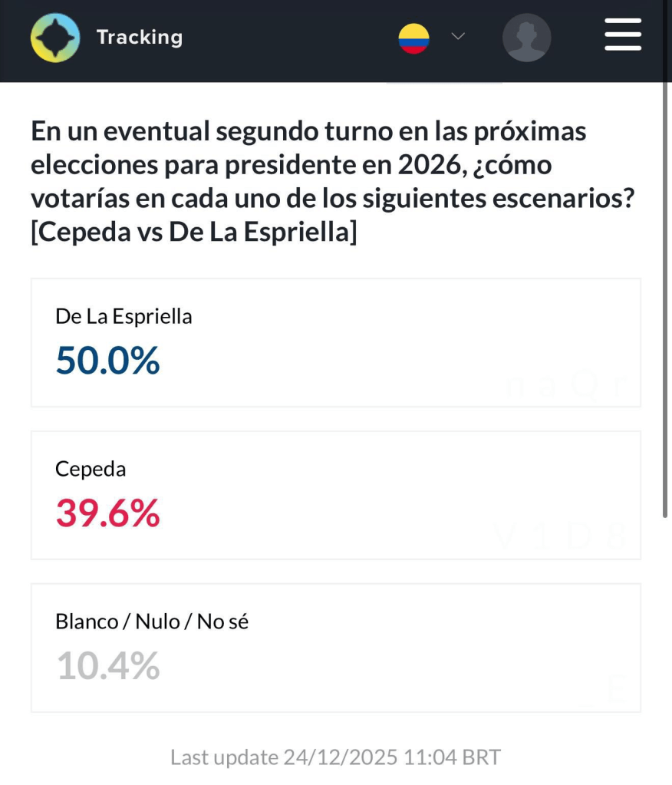Click the second-round question heading
The image size is (672, 785).
tap(307, 164)
